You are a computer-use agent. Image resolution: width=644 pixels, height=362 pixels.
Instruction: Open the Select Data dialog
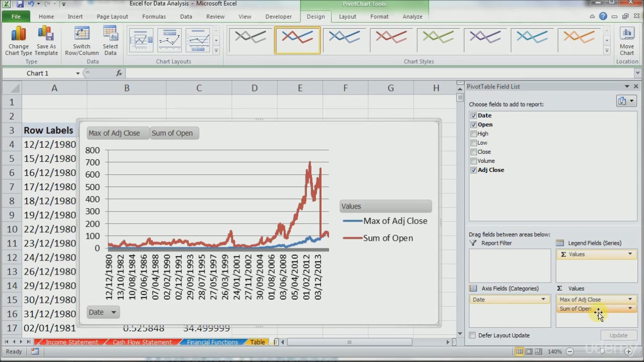[110, 41]
